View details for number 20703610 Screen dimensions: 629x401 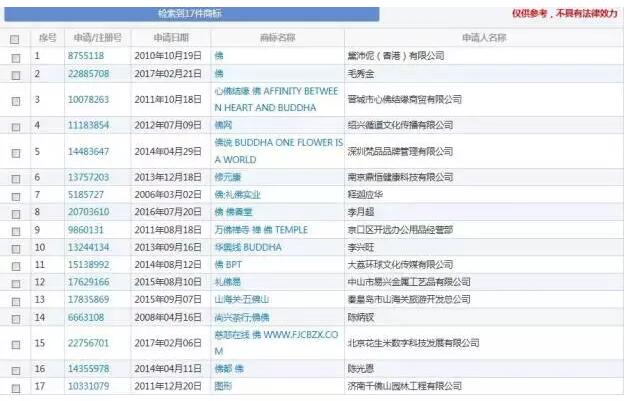pyautogui.click(x=88, y=212)
